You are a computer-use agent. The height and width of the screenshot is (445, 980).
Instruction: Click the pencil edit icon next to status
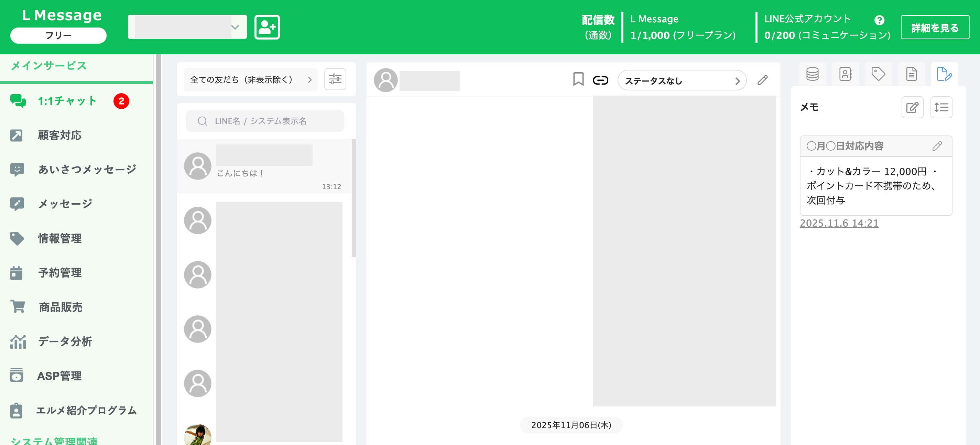(763, 80)
